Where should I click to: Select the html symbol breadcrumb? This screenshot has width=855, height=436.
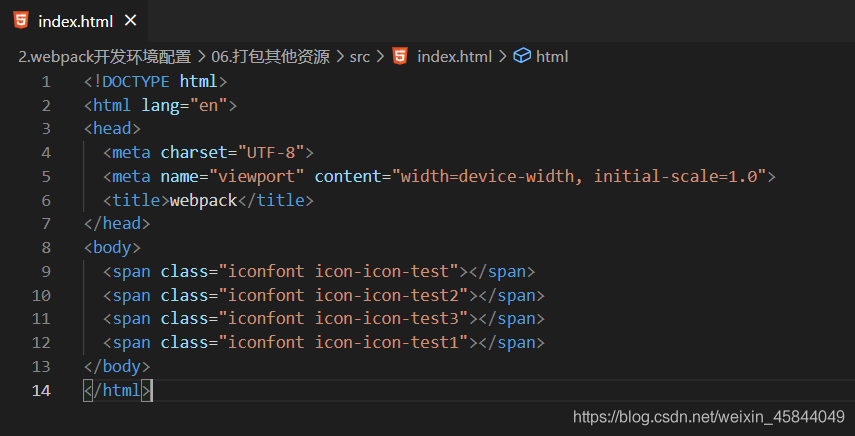[552, 56]
